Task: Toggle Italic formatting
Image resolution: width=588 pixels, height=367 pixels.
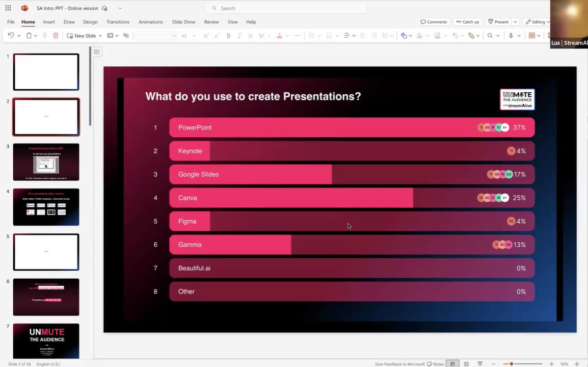Action: click(239, 36)
